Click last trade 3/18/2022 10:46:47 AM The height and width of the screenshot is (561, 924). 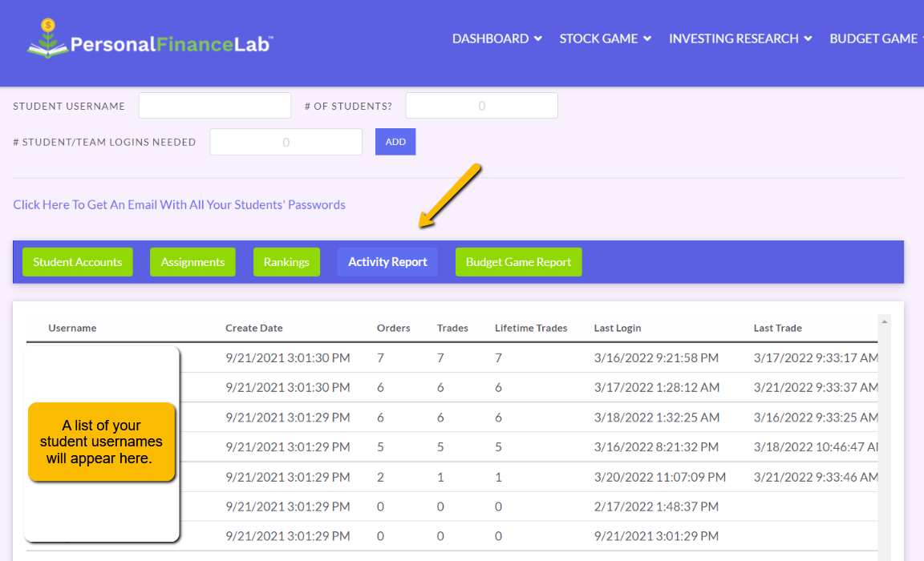816,447
